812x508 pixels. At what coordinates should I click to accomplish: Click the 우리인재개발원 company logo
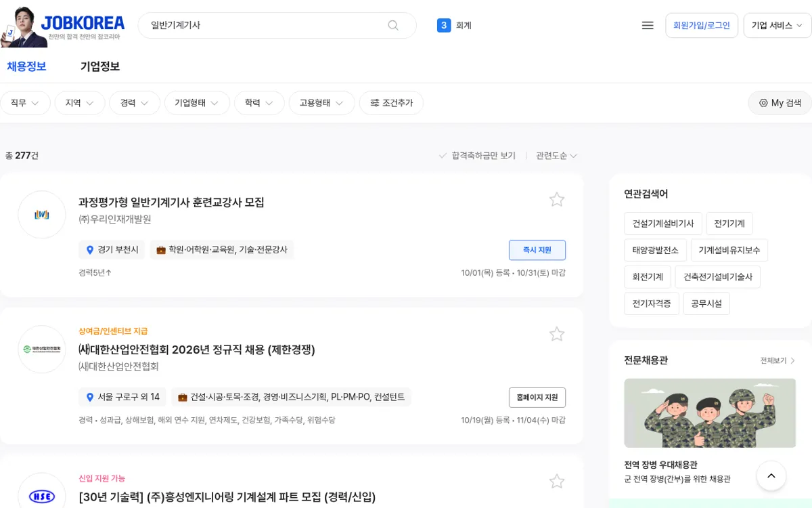(x=42, y=215)
